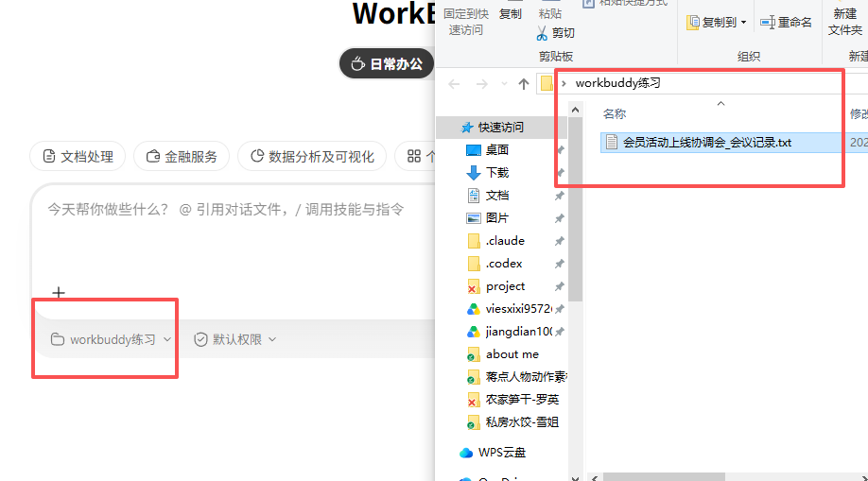Click the 重命名 rename icon
This screenshot has width=868, height=481.
[x=767, y=22]
